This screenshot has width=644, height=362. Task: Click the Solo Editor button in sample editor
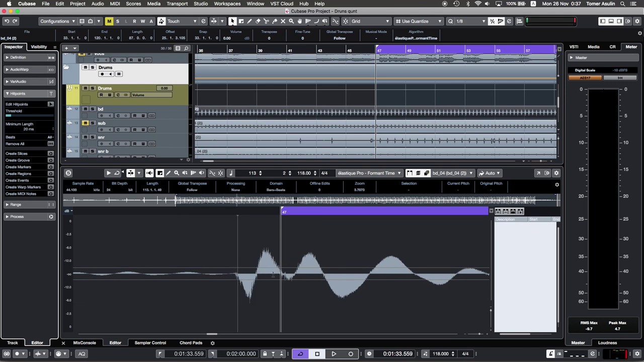click(68, 173)
